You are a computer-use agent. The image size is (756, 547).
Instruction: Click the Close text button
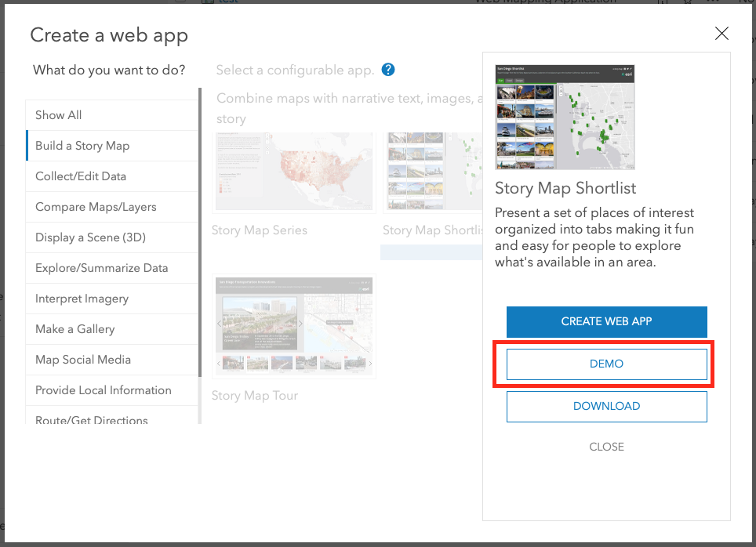[606, 447]
